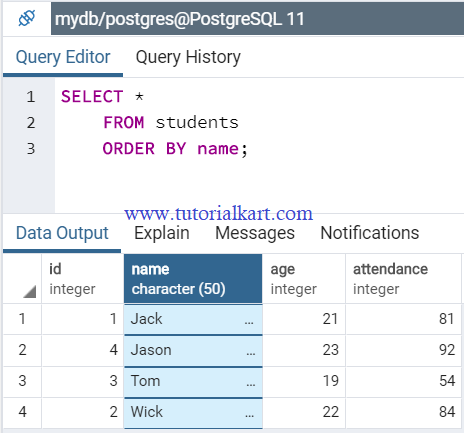Screen dimensions: 464x433
Task: Click attendance value 92 cell
Action: click(x=404, y=350)
